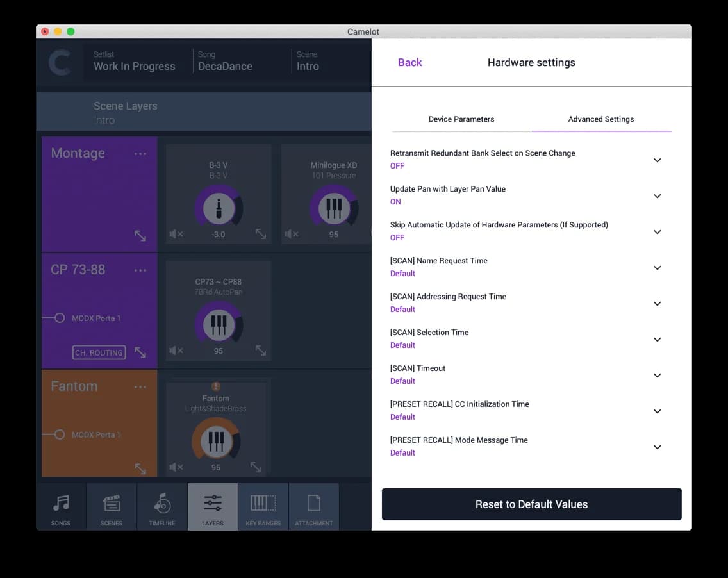The image size is (728, 578).
Task: Click the Camelot logo
Action: pos(60,62)
